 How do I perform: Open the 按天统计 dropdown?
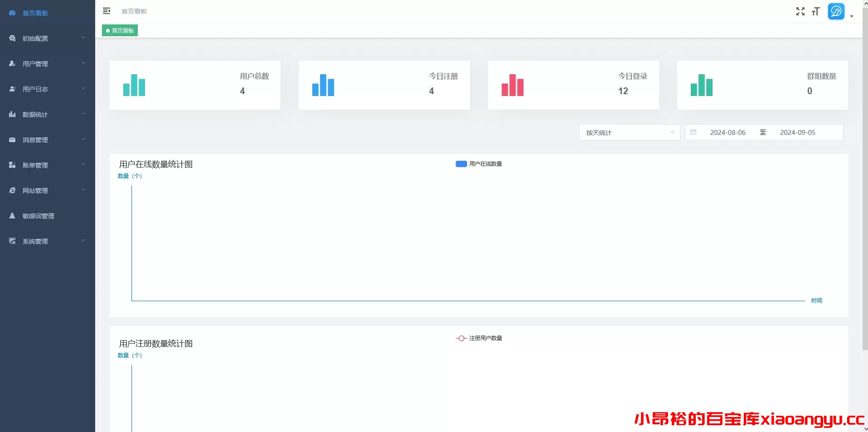(x=629, y=132)
